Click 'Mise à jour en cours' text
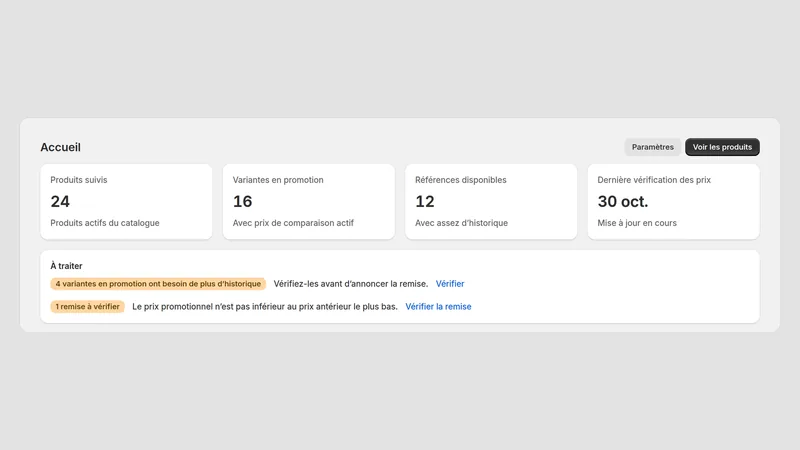Image resolution: width=800 pixels, height=450 pixels. click(637, 223)
